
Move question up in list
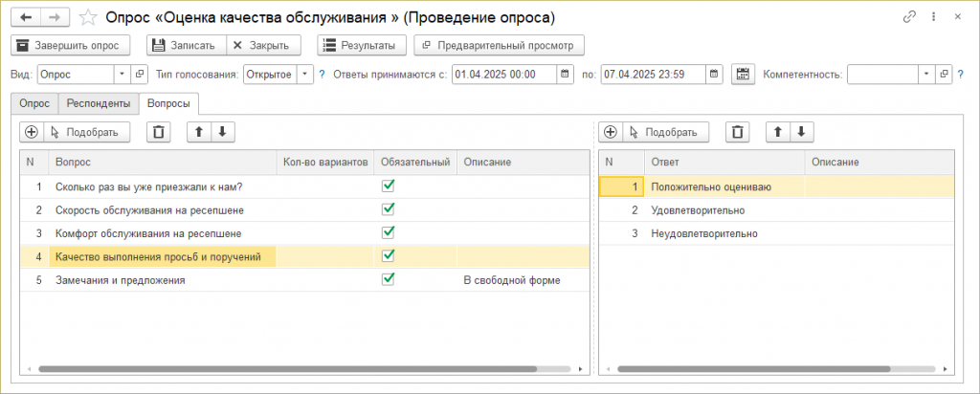[199, 132]
